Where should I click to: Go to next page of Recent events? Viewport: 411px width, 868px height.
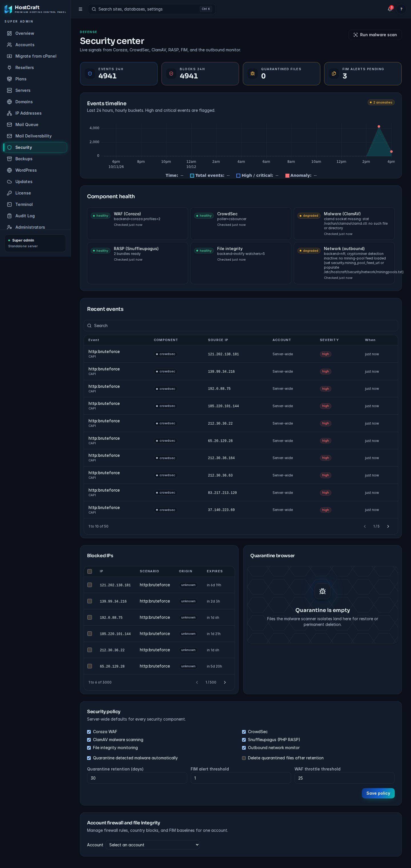click(x=388, y=526)
